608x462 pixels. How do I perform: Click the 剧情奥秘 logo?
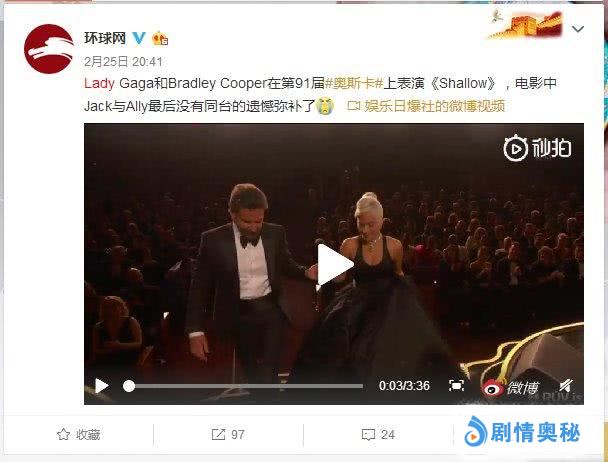pos(522,432)
